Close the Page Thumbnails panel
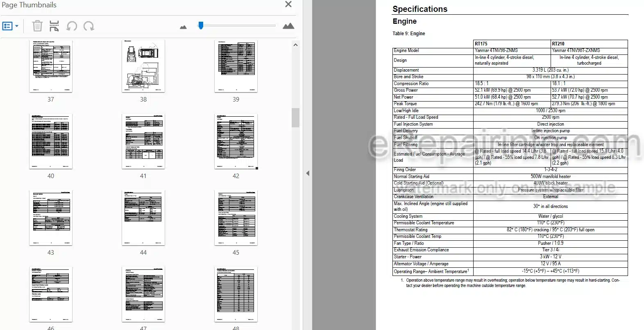Screen dimensions: 644x330 [288, 5]
